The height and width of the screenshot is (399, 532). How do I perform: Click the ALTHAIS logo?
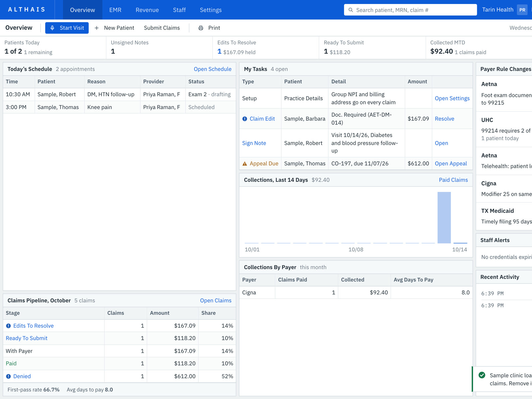27,10
